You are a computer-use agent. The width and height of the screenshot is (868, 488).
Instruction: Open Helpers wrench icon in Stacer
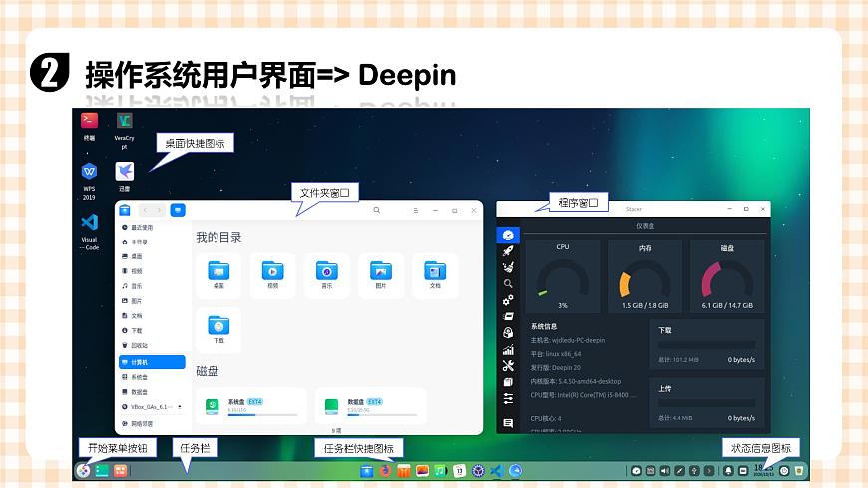(x=508, y=365)
